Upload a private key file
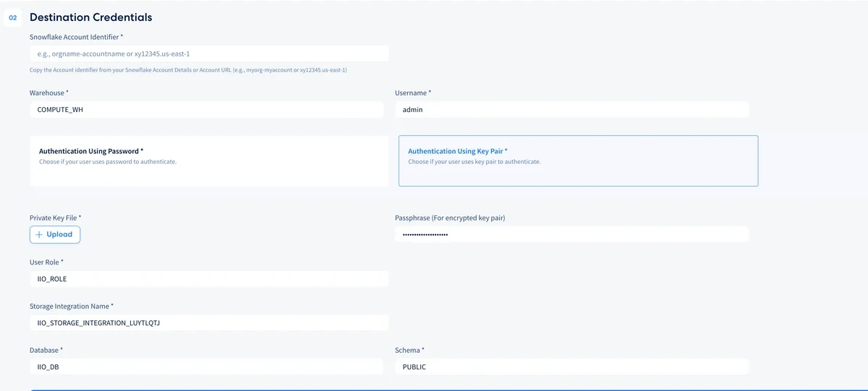The image size is (868, 391). 55,234
